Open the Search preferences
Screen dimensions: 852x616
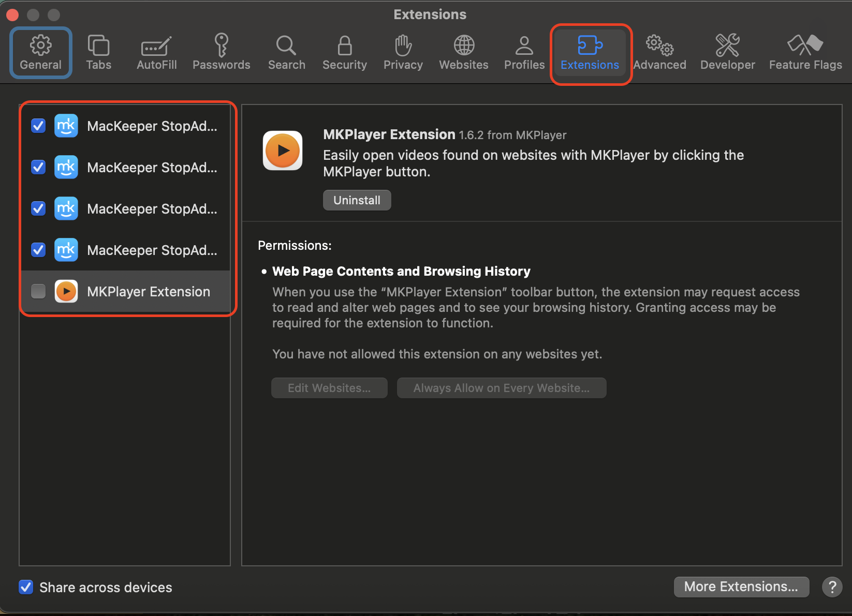tap(286, 52)
